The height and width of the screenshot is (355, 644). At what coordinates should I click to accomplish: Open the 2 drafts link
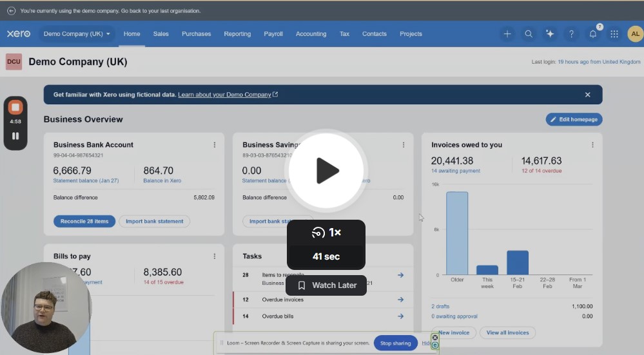pyautogui.click(x=440, y=306)
